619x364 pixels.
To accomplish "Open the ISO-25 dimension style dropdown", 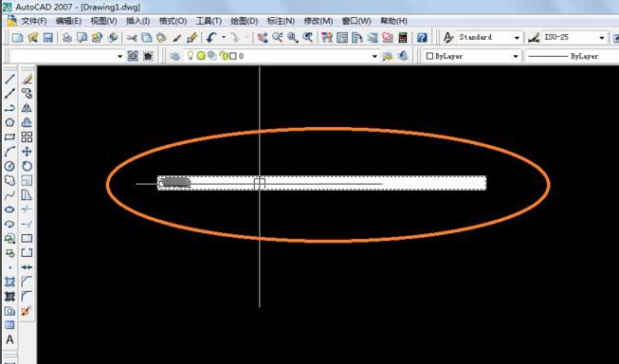I will pos(602,38).
